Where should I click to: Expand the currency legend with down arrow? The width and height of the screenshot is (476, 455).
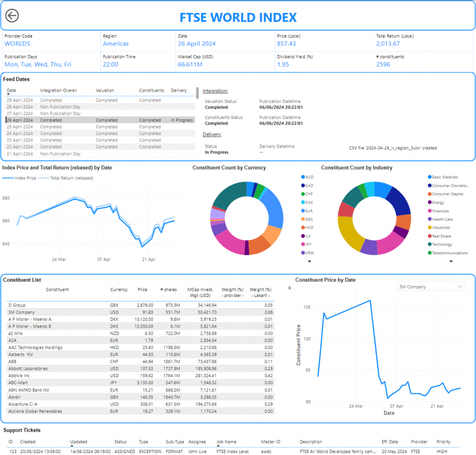point(310,261)
